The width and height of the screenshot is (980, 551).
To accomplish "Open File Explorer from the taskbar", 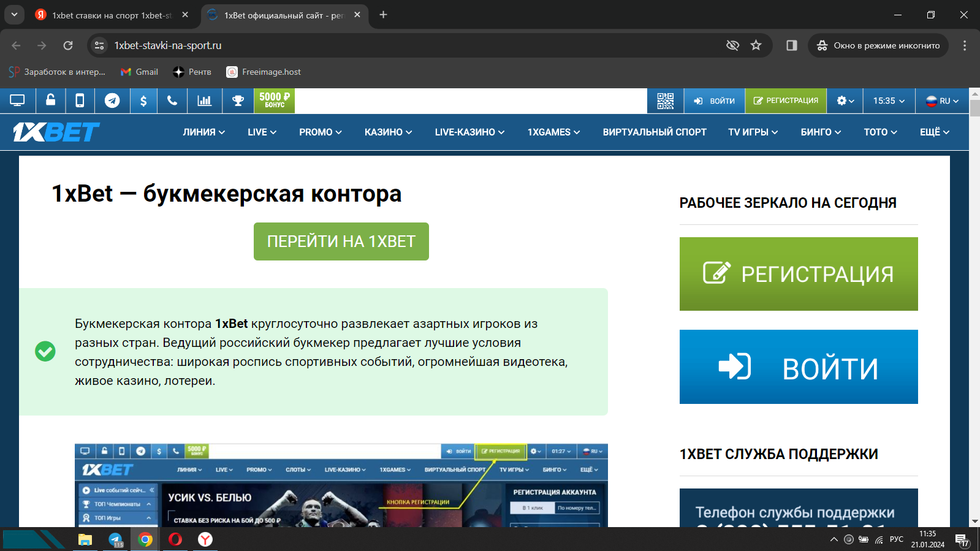I will click(85, 539).
